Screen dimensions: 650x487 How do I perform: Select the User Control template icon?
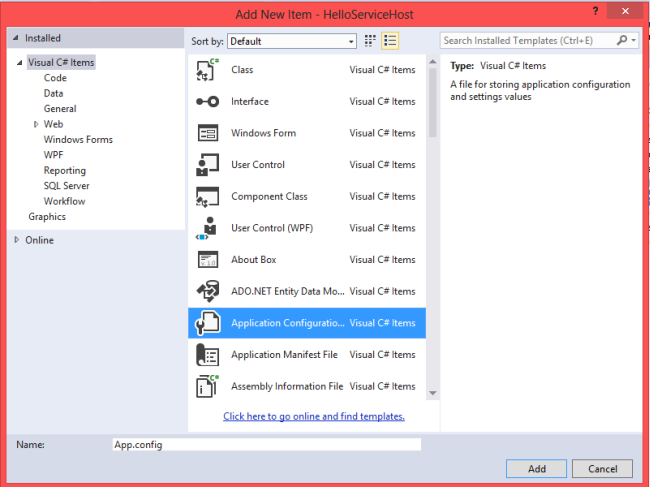207,165
